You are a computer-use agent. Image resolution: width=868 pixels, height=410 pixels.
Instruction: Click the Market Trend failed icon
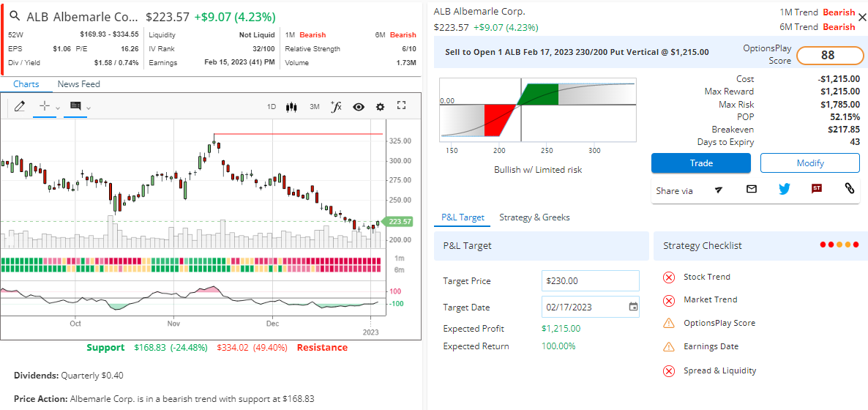coord(669,300)
